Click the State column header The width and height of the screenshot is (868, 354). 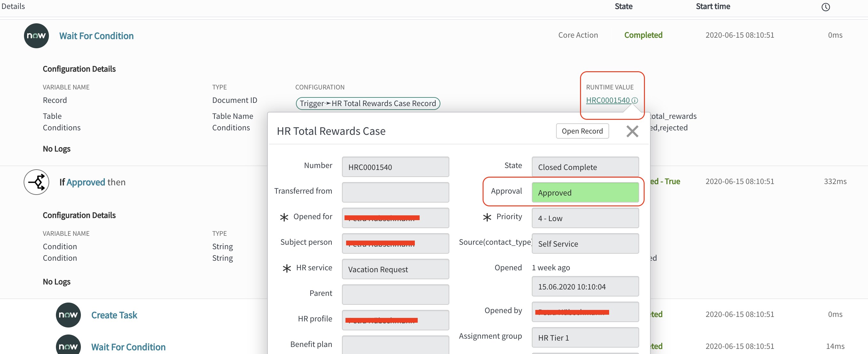pos(624,6)
